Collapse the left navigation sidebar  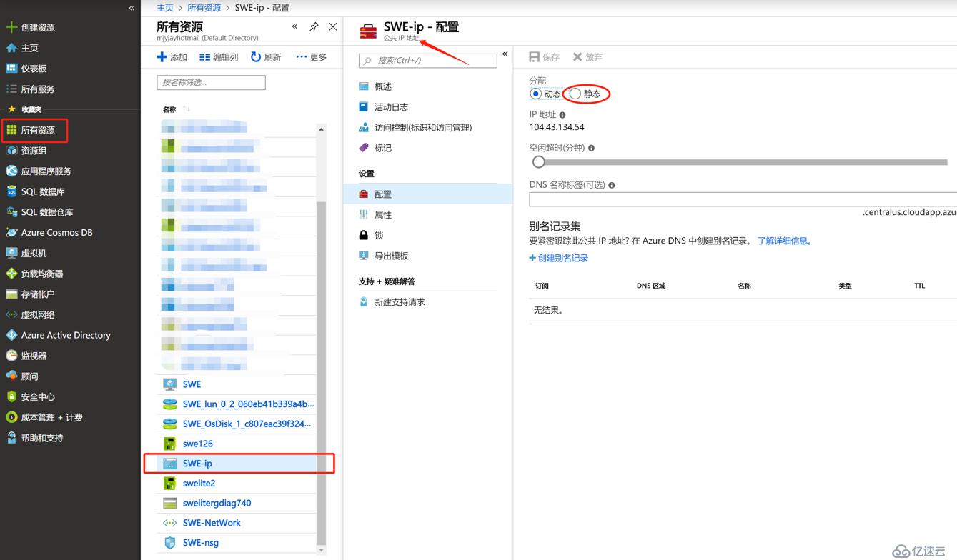pos(132,8)
